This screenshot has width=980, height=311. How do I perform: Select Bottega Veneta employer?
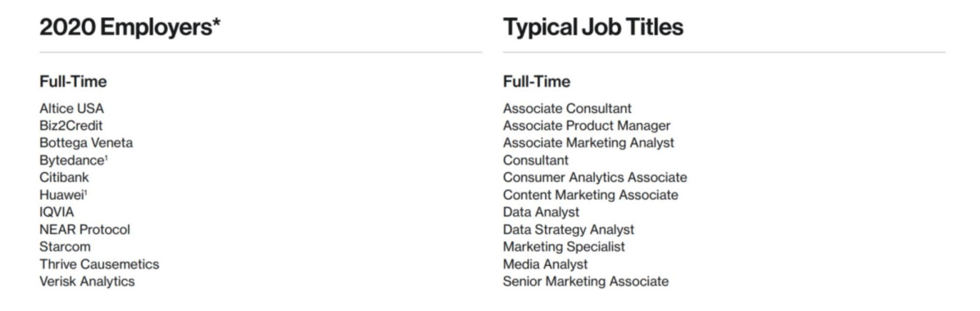(x=85, y=142)
